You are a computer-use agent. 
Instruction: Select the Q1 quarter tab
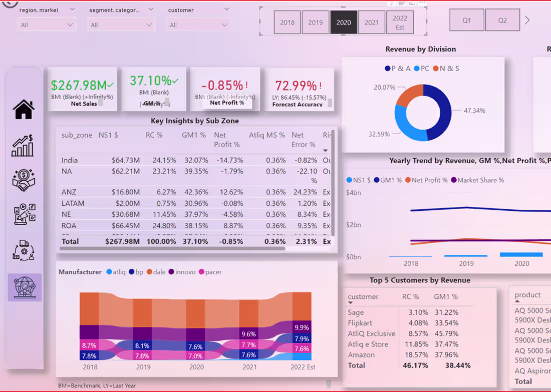(x=466, y=20)
